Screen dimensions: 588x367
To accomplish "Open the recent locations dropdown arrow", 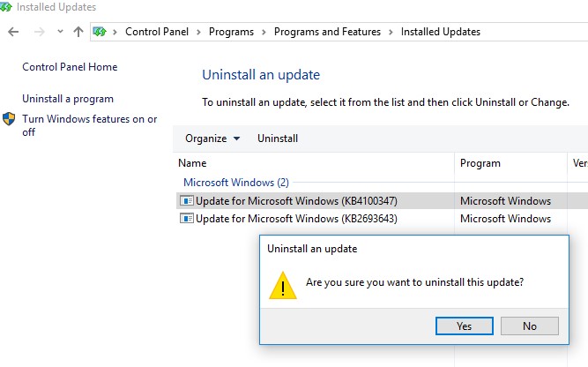I will click(59, 32).
